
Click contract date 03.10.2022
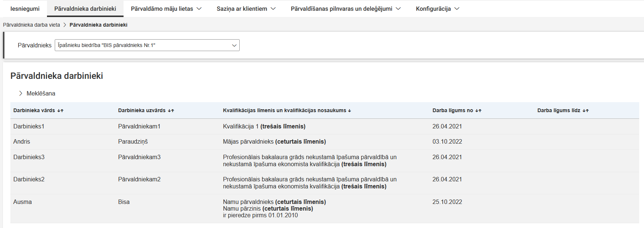click(447, 141)
